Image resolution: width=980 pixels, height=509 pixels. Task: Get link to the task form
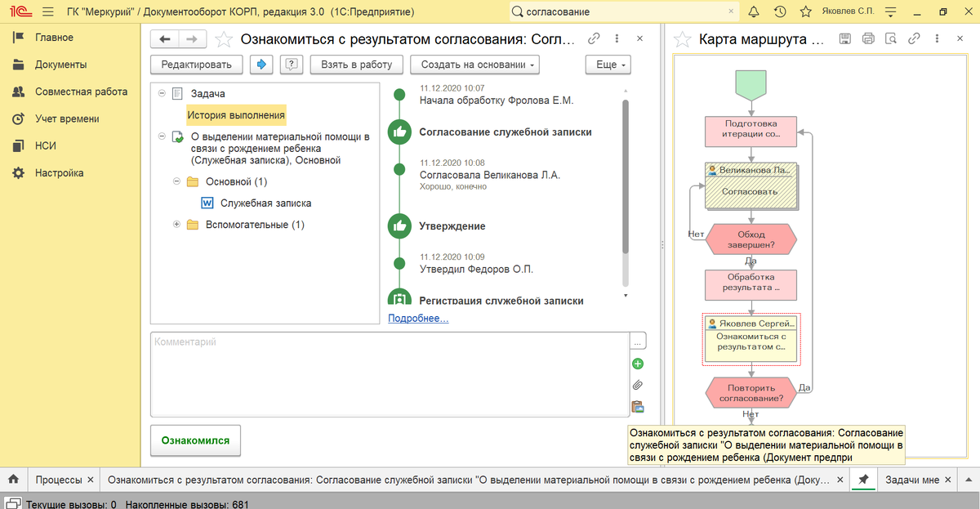(x=595, y=38)
